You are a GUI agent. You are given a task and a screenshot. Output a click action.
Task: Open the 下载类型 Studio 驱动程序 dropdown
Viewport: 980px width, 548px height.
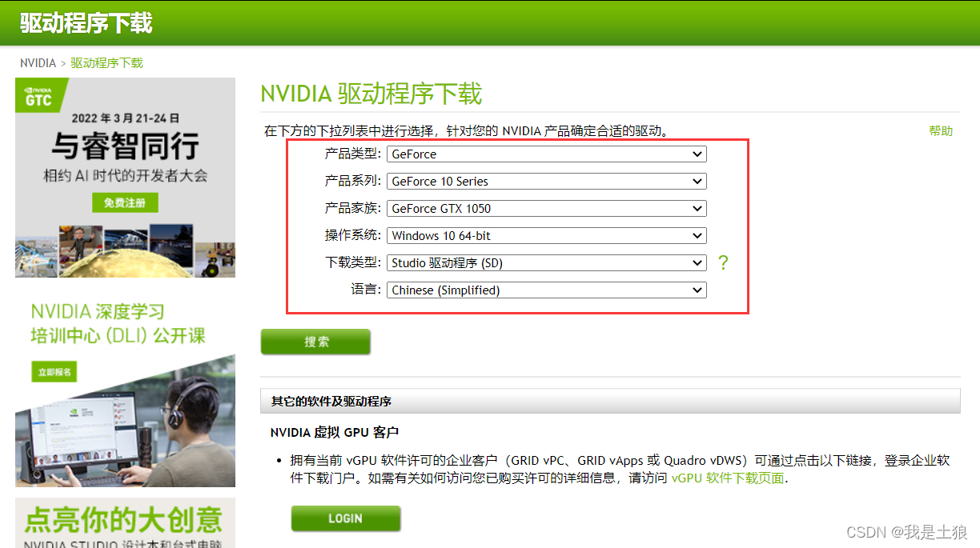tap(547, 263)
